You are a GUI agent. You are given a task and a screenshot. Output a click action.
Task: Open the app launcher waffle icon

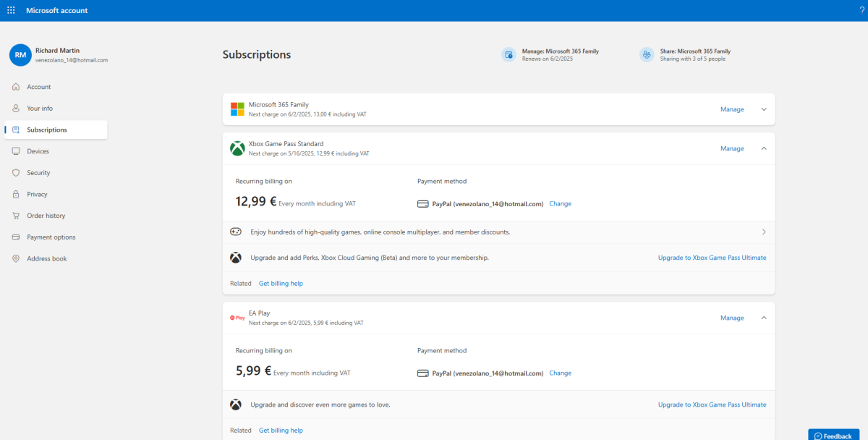click(x=11, y=10)
